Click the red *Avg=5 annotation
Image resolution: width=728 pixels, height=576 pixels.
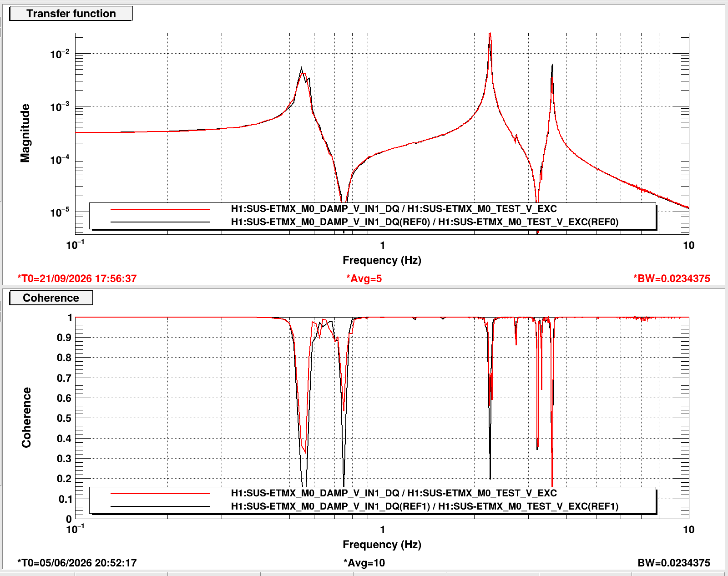(364, 278)
